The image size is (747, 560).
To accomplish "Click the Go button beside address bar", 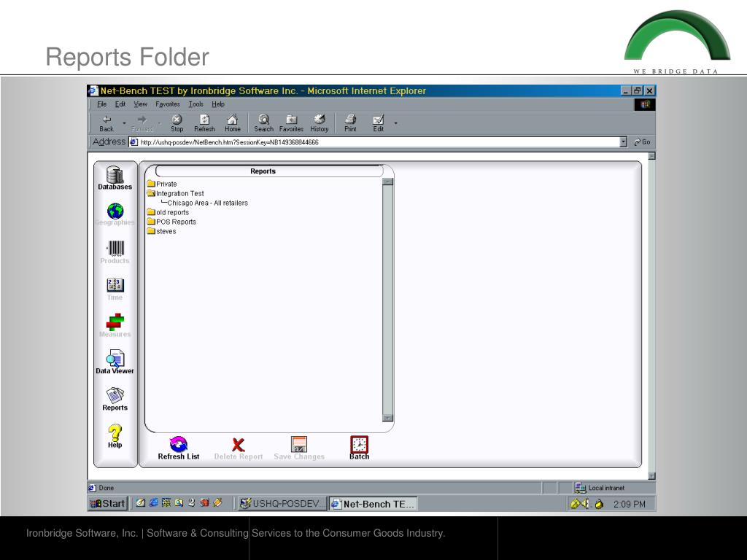I will [x=642, y=142].
